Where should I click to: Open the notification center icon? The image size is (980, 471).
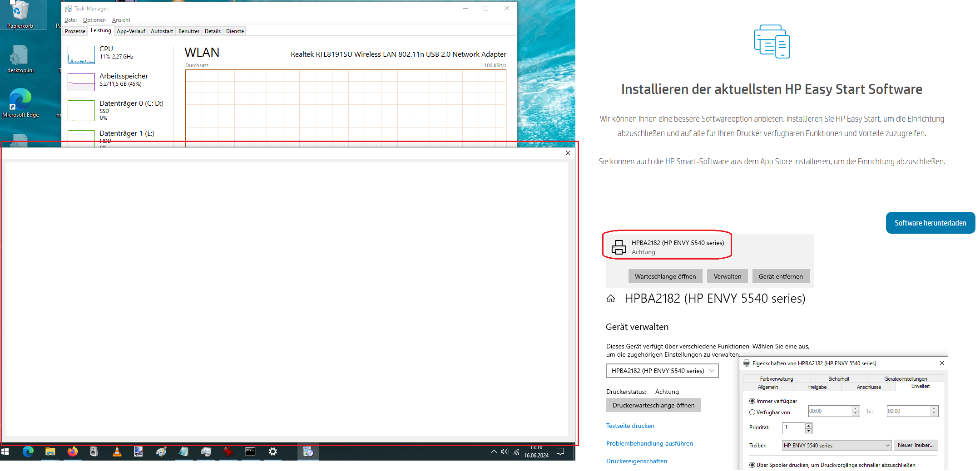coord(560,451)
